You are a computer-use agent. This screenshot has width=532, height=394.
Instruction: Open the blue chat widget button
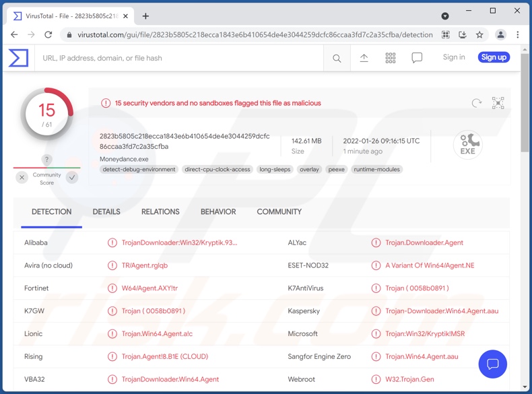tap(492, 364)
